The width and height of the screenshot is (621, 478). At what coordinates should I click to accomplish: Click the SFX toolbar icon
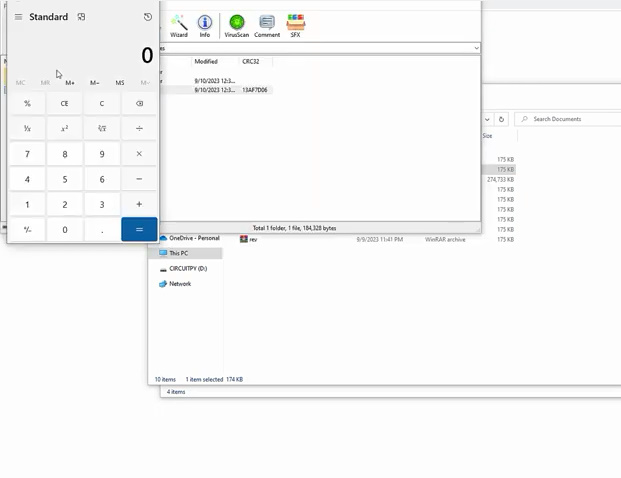[x=295, y=25]
